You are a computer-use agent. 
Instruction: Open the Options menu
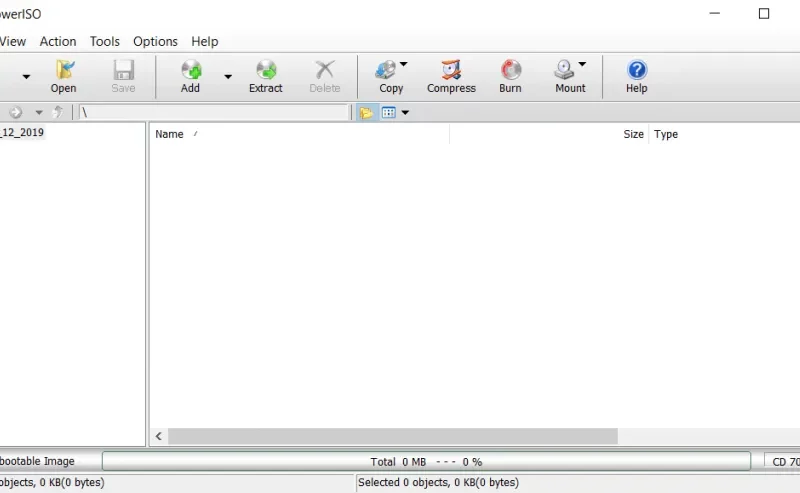pyautogui.click(x=156, y=41)
